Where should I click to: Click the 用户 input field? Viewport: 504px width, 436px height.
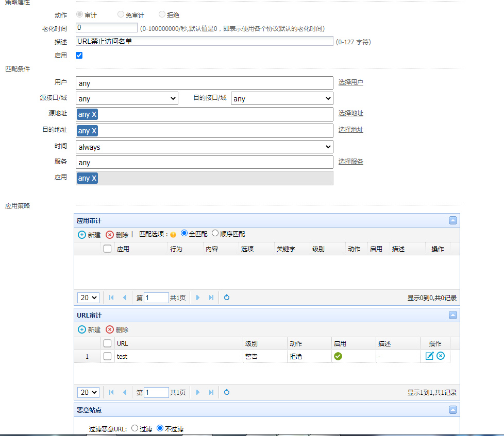pyautogui.click(x=205, y=83)
